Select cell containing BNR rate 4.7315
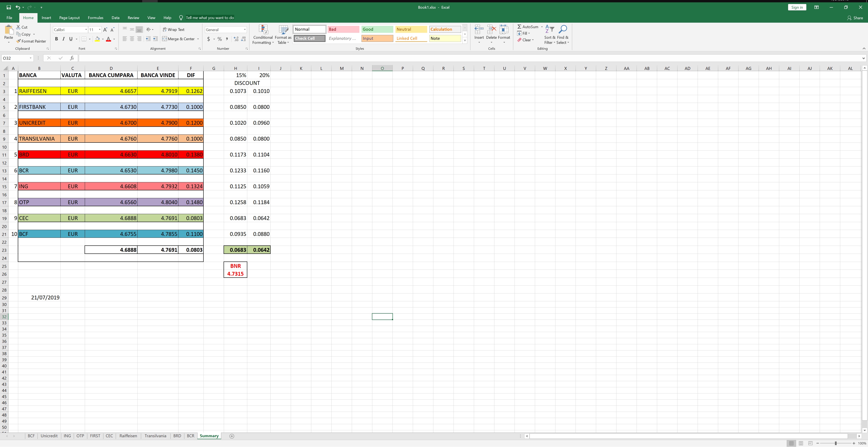Image resolution: width=868 pixels, height=447 pixels. [x=235, y=274]
